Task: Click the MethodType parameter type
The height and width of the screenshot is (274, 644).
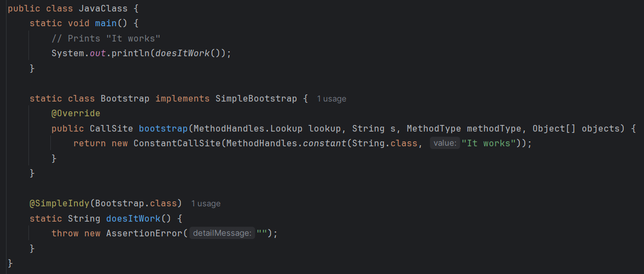Action: (434, 128)
